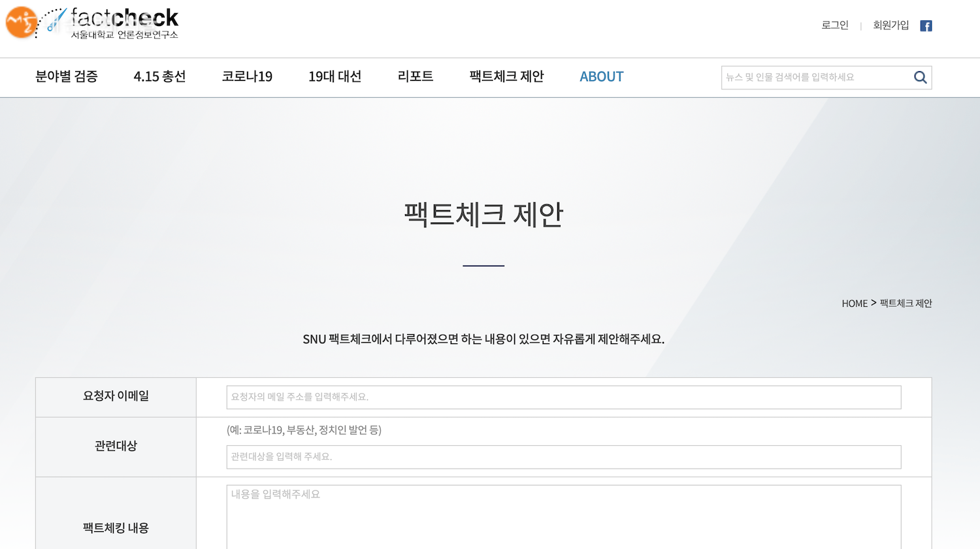Go to 회원가입 sign-up page
The image size is (980, 549).
point(890,25)
